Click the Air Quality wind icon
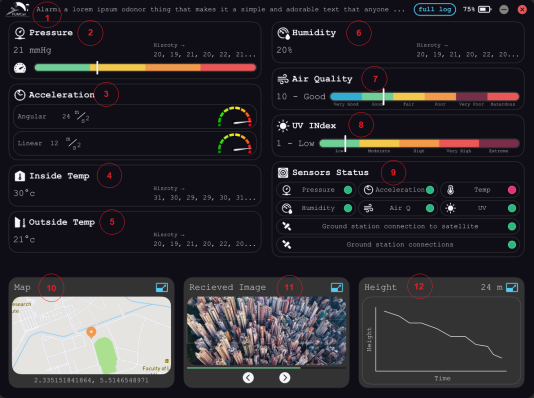This screenshot has width=534, height=398. click(x=283, y=79)
